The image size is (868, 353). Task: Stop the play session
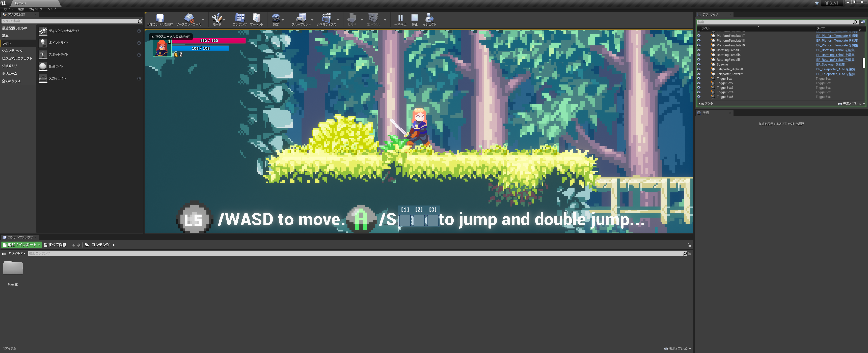[x=415, y=18]
